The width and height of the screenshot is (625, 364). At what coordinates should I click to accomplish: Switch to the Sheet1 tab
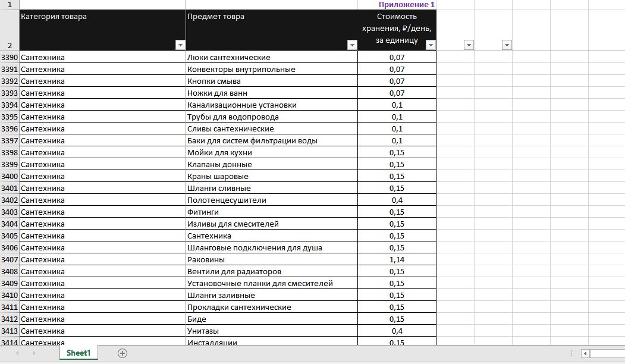pos(78,353)
